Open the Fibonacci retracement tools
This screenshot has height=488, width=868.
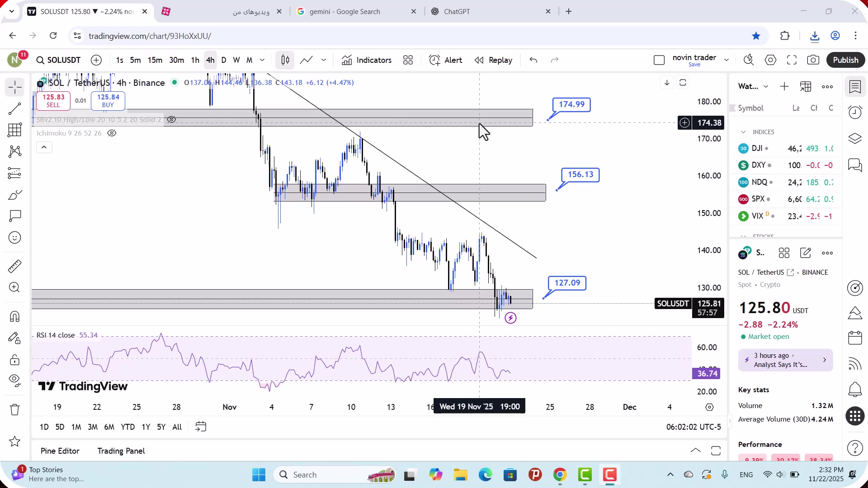[x=14, y=130]
